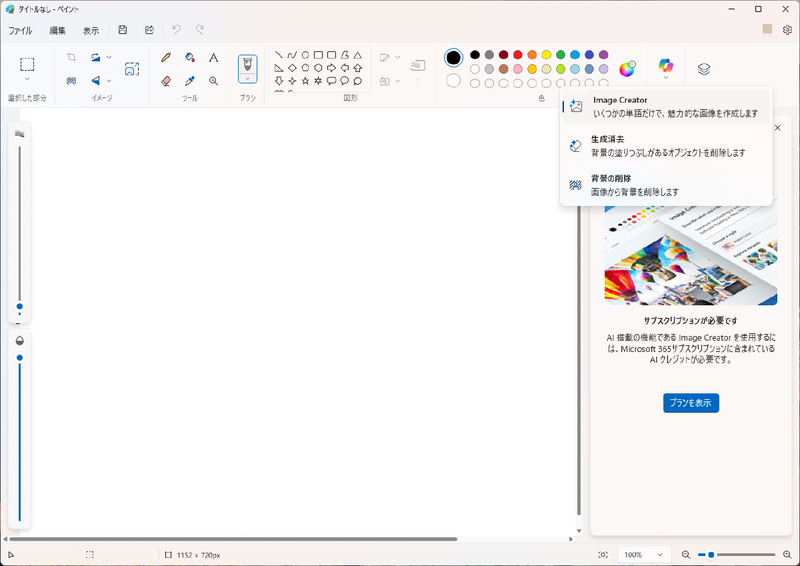Screen dimensions: 800x566
Task: Open the 編集 menu
Action: (57, 31)
